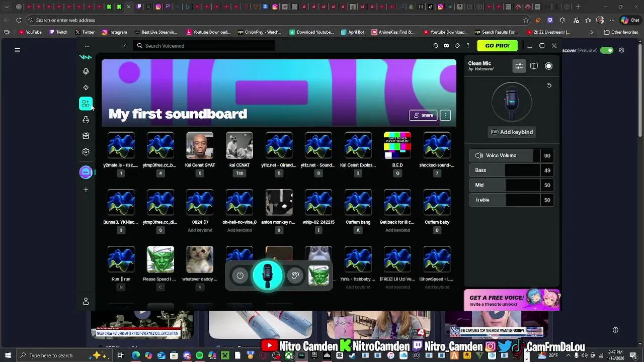Viewport: 644px width, 362px height.
Task: Click the Get a Free Voice banner
Action: tap(512, 300)
